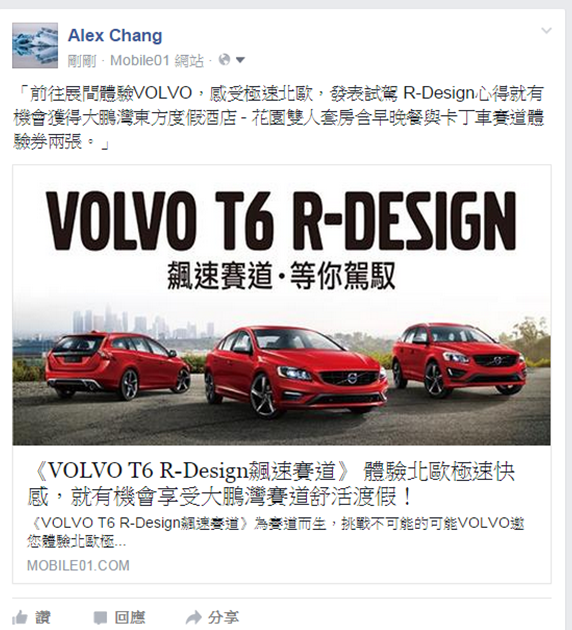Click the red Volvo wagon on the left

(x=117, y=366)
